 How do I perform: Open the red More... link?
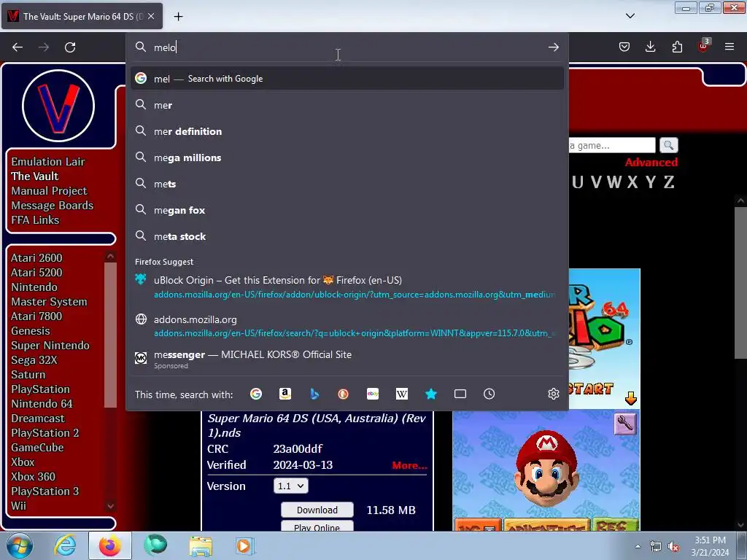(409, 465)
